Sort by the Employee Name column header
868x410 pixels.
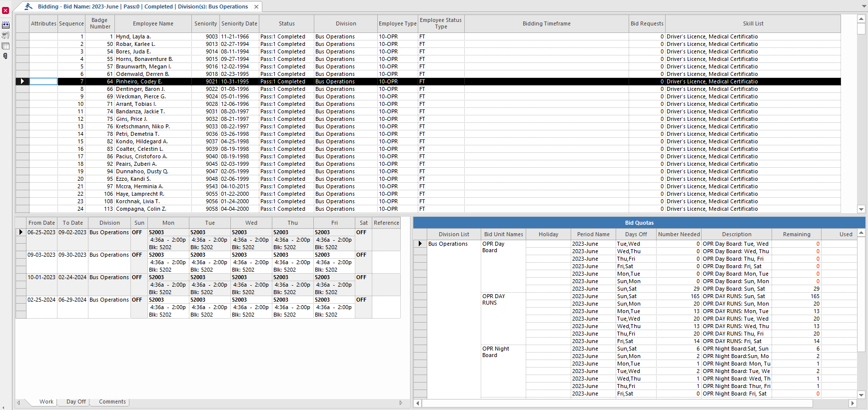(x=153, y=23)
